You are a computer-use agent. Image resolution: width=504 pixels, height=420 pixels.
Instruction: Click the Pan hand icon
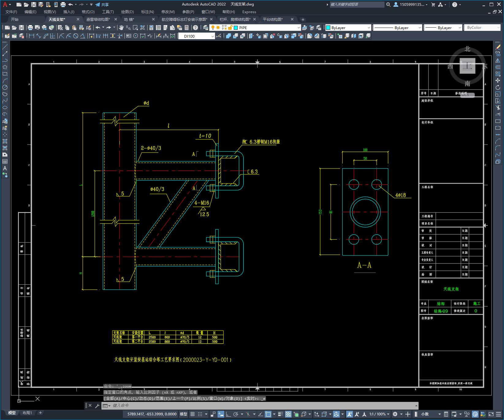click(x=121, y=28)
